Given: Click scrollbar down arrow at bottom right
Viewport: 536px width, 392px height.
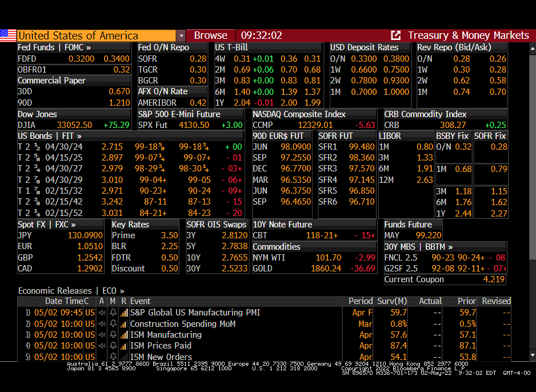Looking at the screenshot, I should coord(533,355).
